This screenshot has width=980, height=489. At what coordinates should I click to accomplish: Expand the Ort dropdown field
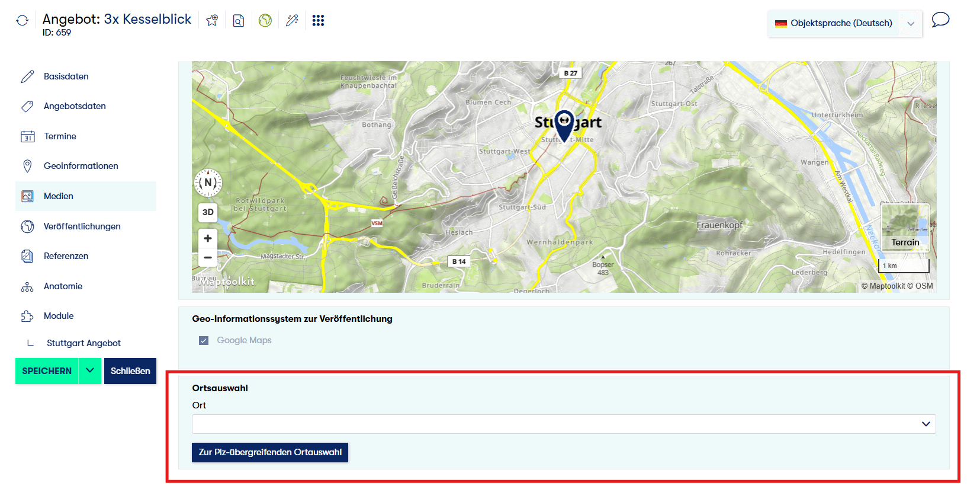(563, 424)
